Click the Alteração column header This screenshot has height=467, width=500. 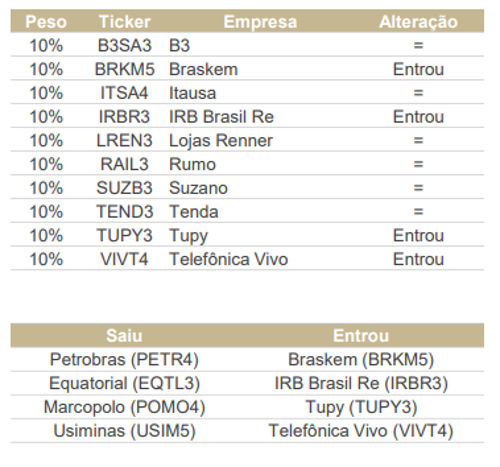(x=418, y=22)
